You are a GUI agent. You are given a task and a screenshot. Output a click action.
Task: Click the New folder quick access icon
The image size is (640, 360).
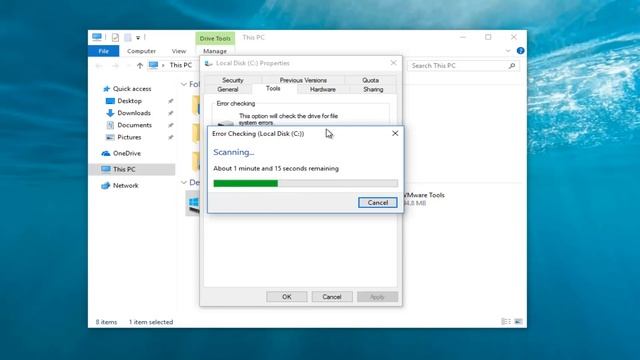tap(128, 38)
